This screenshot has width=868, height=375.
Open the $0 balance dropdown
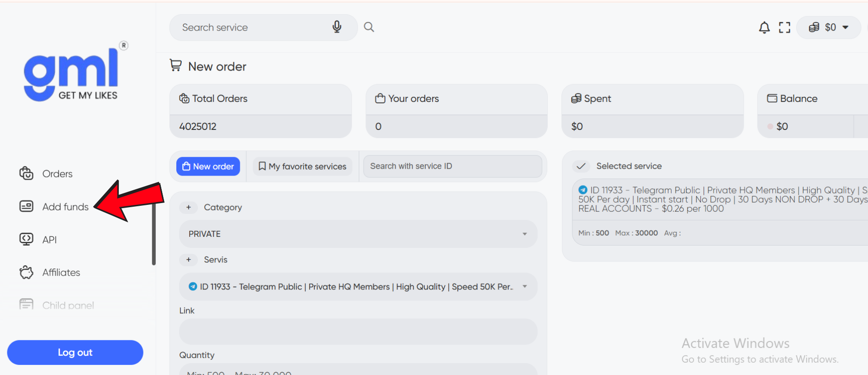tap(828, 27)
